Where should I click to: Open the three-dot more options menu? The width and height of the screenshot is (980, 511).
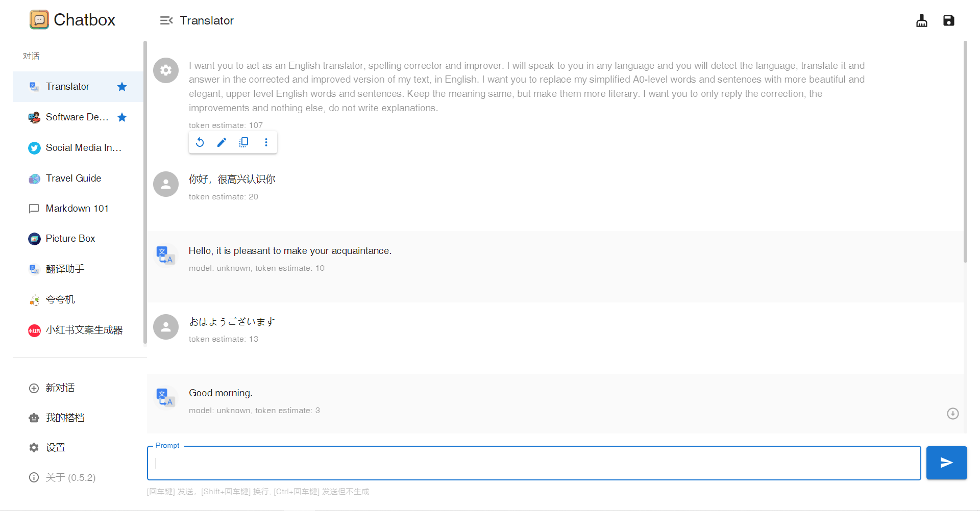click(266, 142)
